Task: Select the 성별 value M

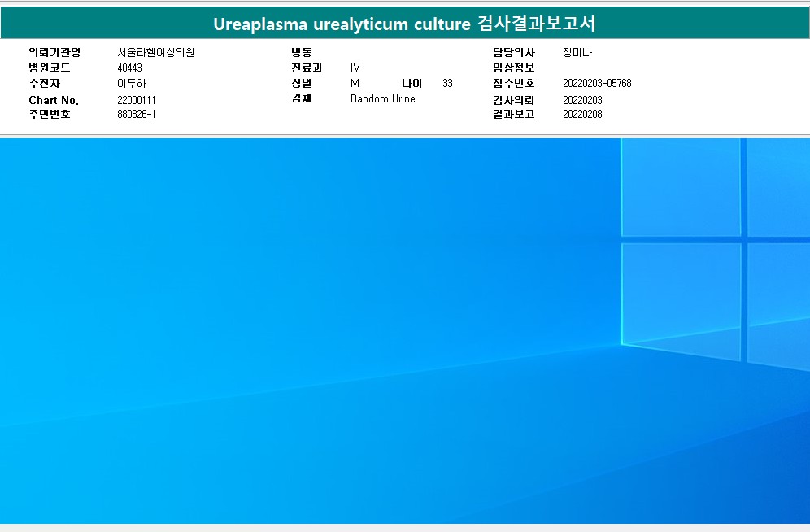Action: [x=355, y=84]
